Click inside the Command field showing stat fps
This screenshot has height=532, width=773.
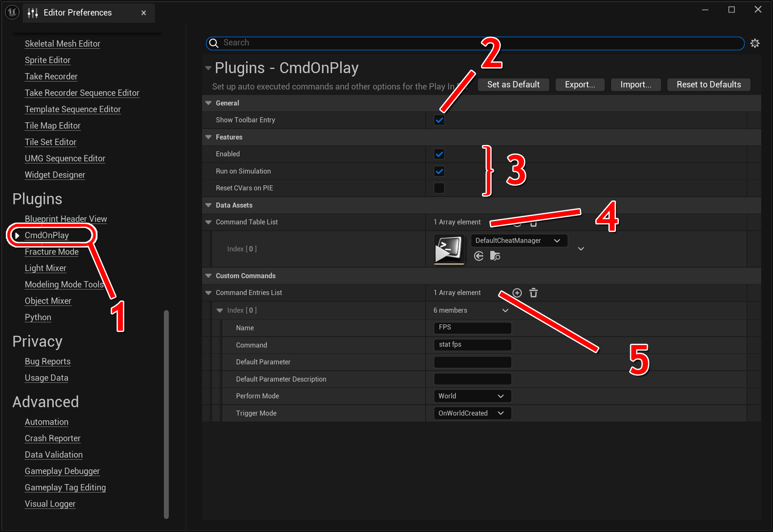tap(472, 345)
